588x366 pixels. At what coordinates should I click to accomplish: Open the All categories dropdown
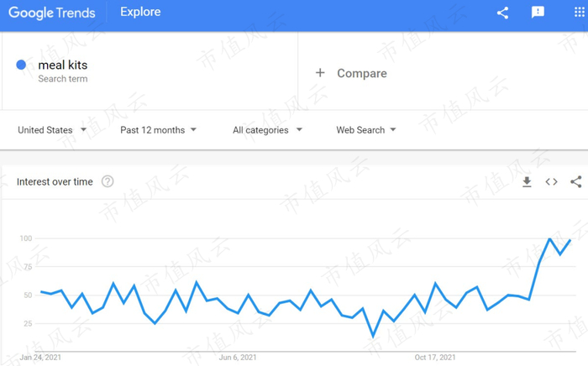coord(268,130)
